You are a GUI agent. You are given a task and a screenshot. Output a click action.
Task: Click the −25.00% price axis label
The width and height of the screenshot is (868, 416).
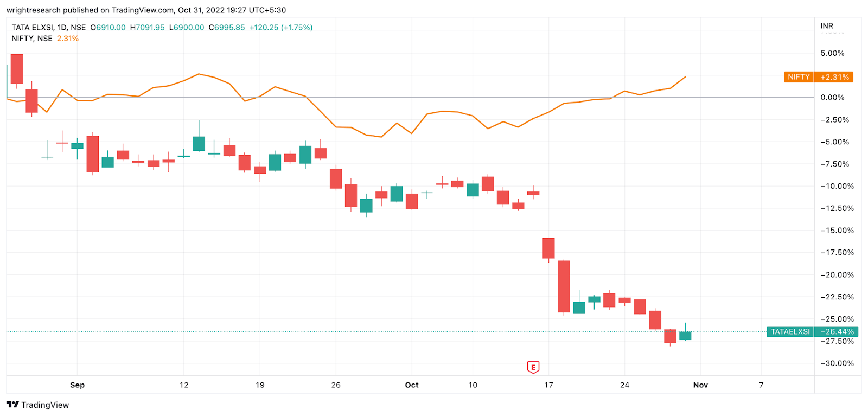pyautogui.click(x=837, y=319)
